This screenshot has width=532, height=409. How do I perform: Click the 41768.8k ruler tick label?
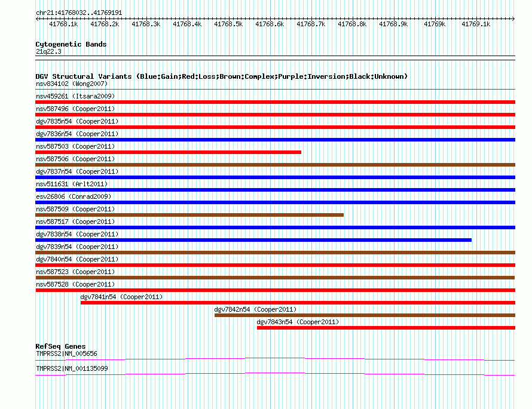[x=352, y=24]
